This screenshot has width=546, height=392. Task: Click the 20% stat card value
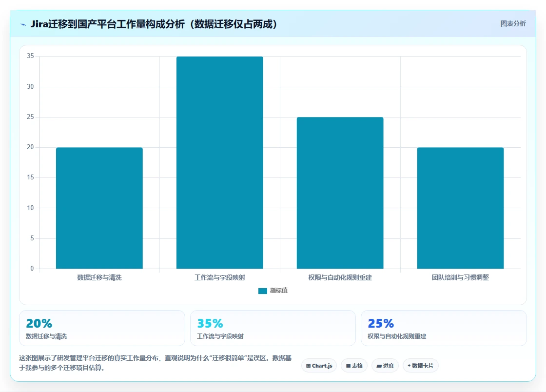click(39, 323)
